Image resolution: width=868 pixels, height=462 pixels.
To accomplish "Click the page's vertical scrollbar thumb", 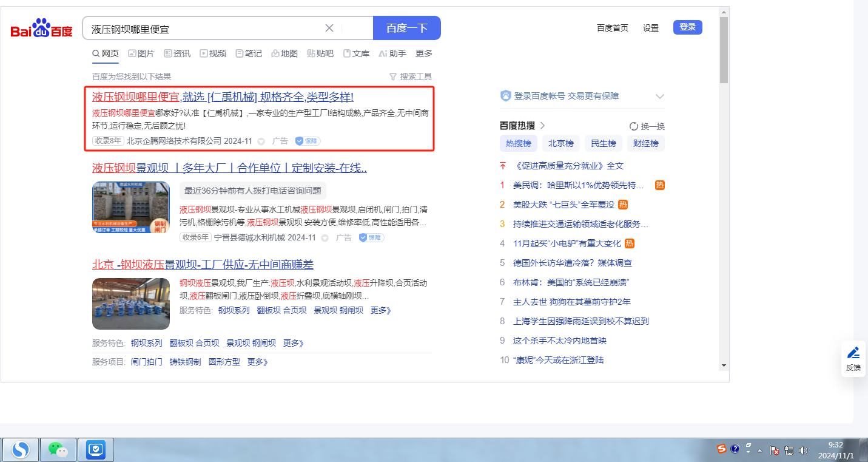I will point(724,49).
